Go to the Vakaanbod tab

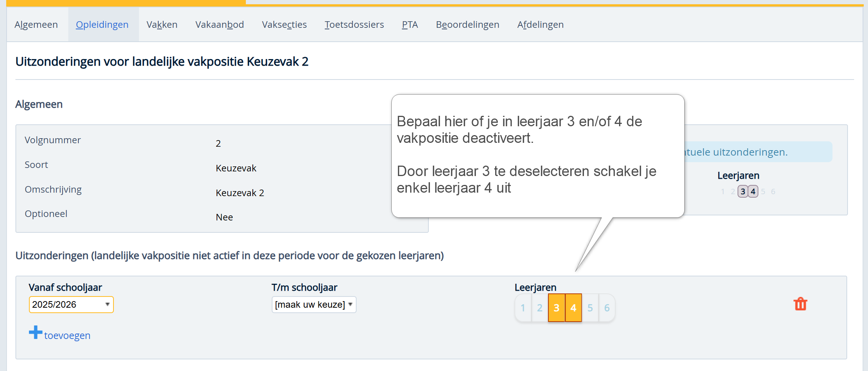pos(220,25)
